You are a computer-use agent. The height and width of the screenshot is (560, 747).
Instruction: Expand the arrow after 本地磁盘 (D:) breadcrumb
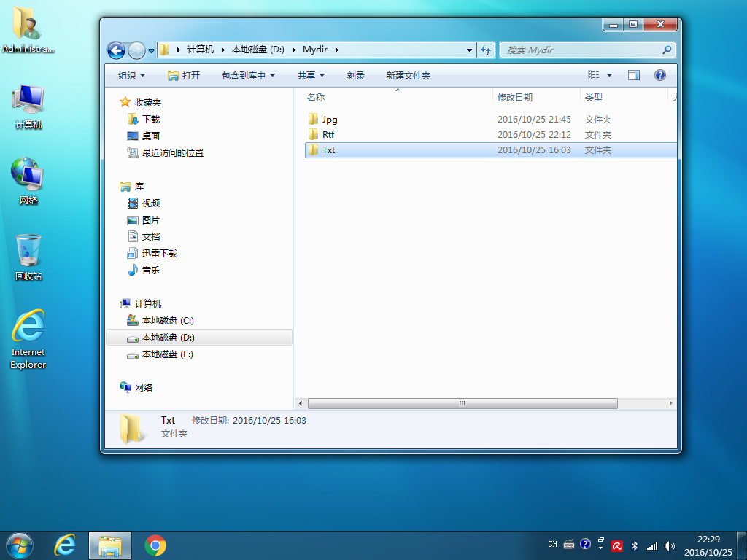pos(293,50)
